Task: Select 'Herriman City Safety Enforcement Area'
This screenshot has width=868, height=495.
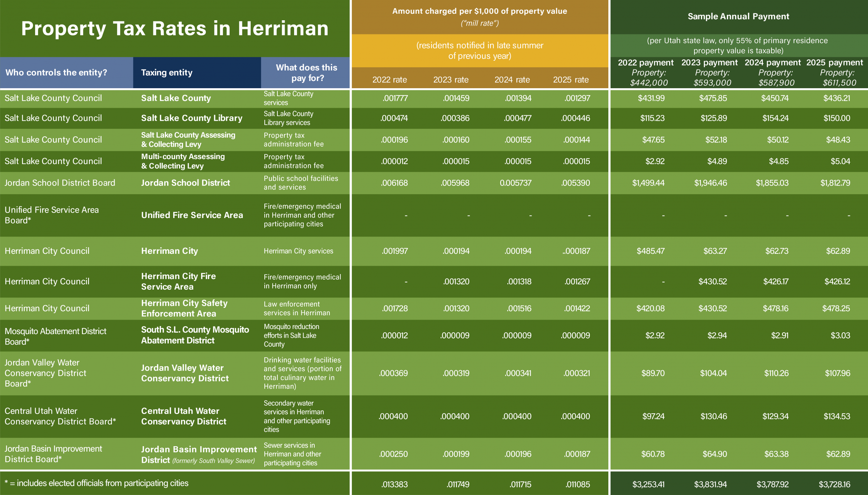Action: (x=184, y=308)
